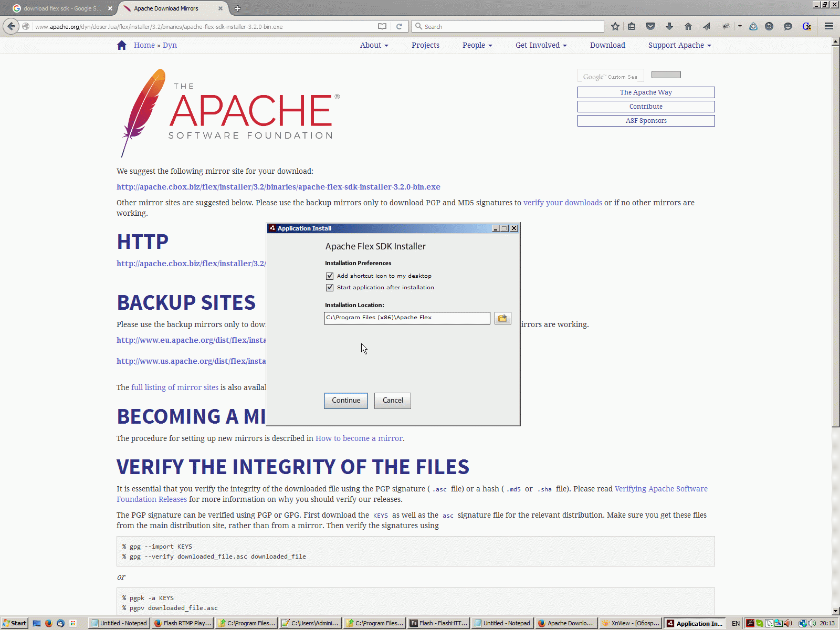The image size is (840, 630).
Task: Launch Firefox from the quick launch bar
Action: pos(48,623)
